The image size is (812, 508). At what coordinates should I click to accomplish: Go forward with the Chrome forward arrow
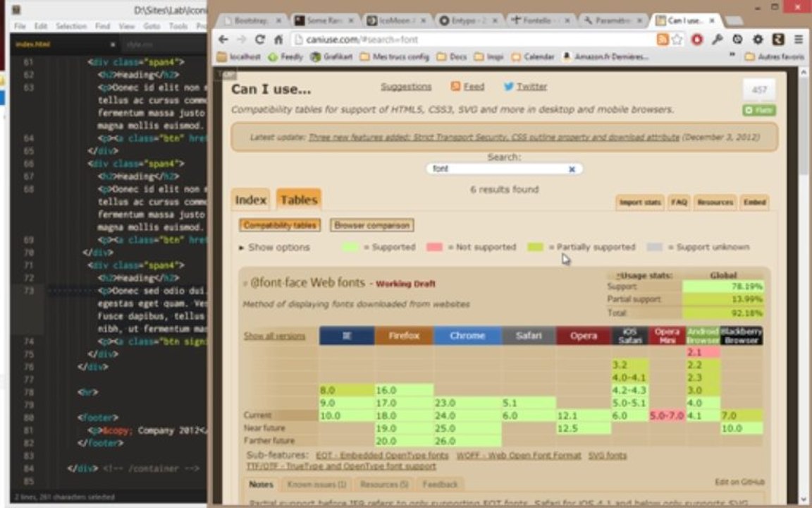241,40
